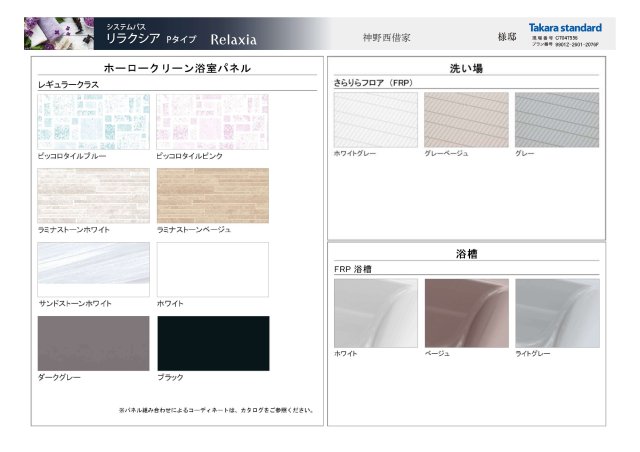Select the ブラック panel swatch
The height and width of the screenshot is (452, 640).
[213, 343]
